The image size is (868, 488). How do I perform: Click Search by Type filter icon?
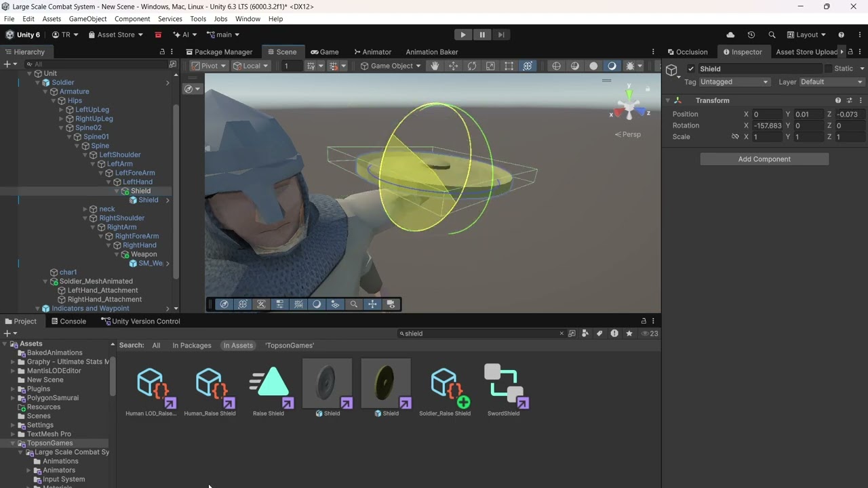[x=585, y=333]
